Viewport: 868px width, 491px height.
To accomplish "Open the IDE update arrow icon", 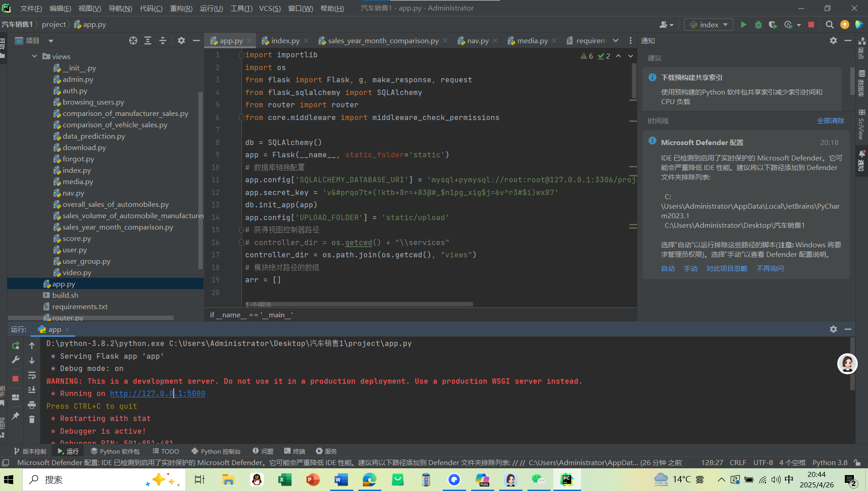I will [844, 25].
